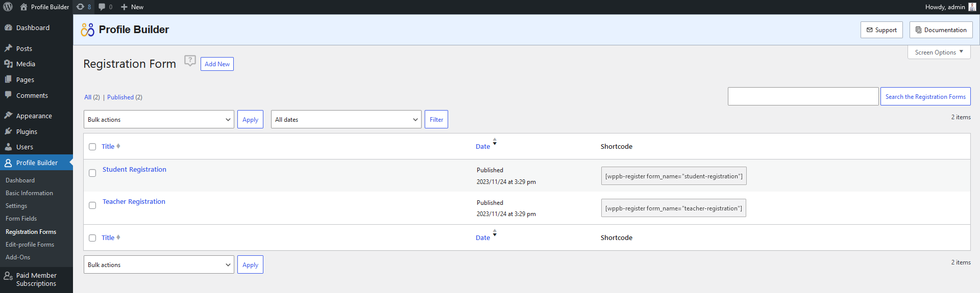The image size is (980, 293).
Task: Click the document icon on the Documentation button
Action: point(918,30)
